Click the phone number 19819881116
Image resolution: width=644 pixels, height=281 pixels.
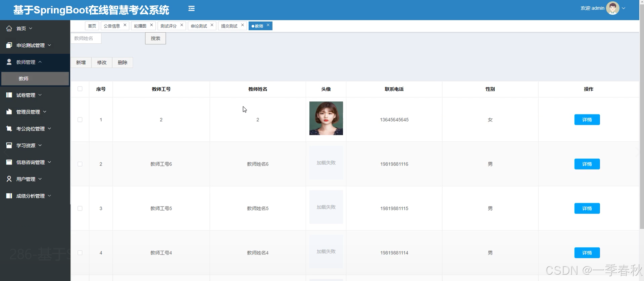coord(394,164)
